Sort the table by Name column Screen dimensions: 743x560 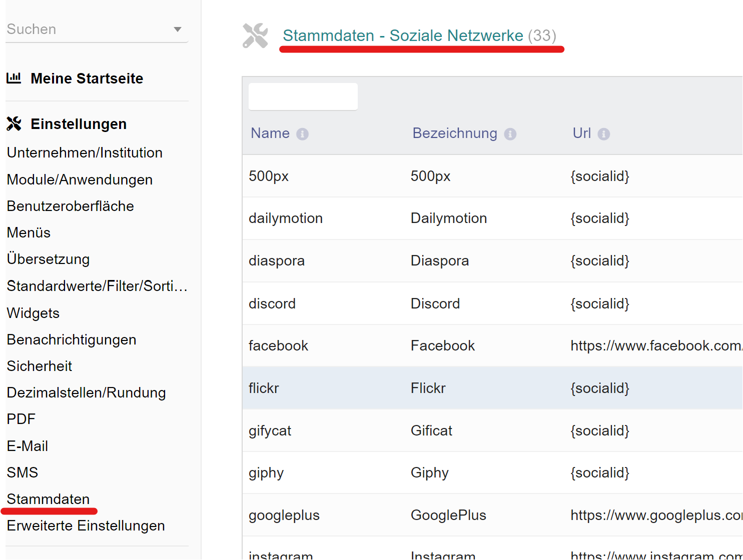pyautogui.click(x=270, y=133)
